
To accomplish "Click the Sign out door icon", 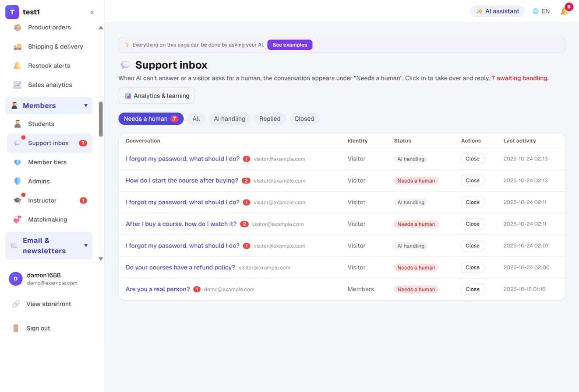I will pos(16,328).
